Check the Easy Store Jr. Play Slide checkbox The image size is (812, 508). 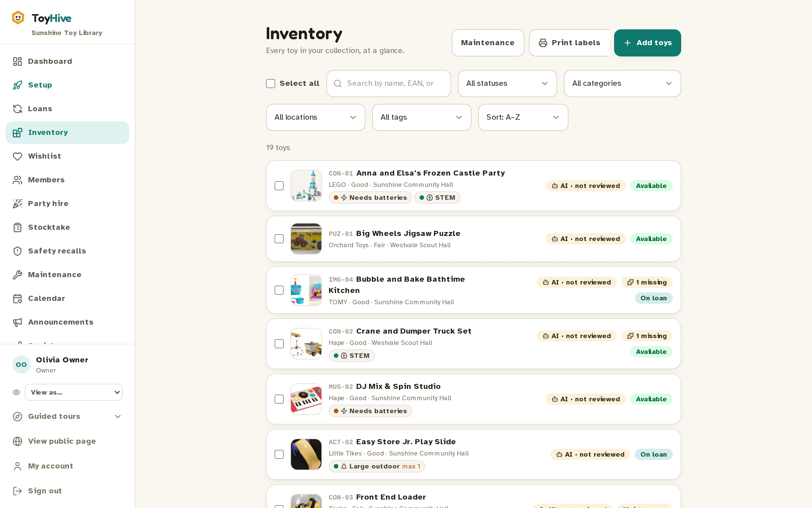click(x=279, y=455)
